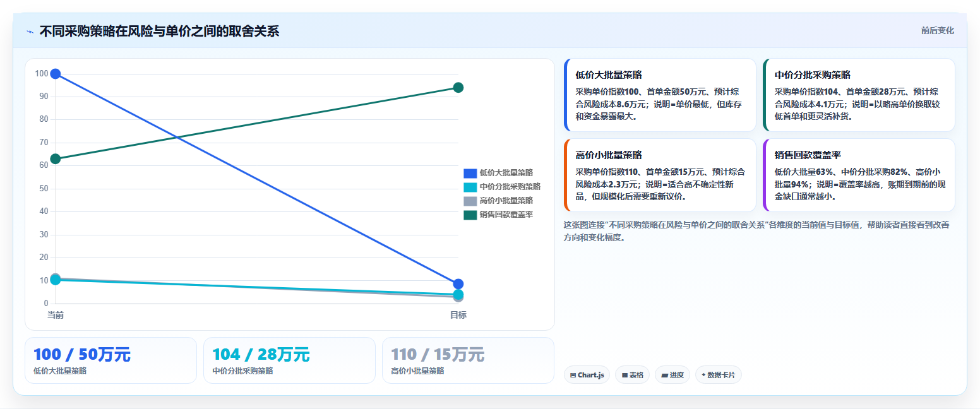Click the lightning icon beside the title
980x409 pixels.
(x=30, y=32)
